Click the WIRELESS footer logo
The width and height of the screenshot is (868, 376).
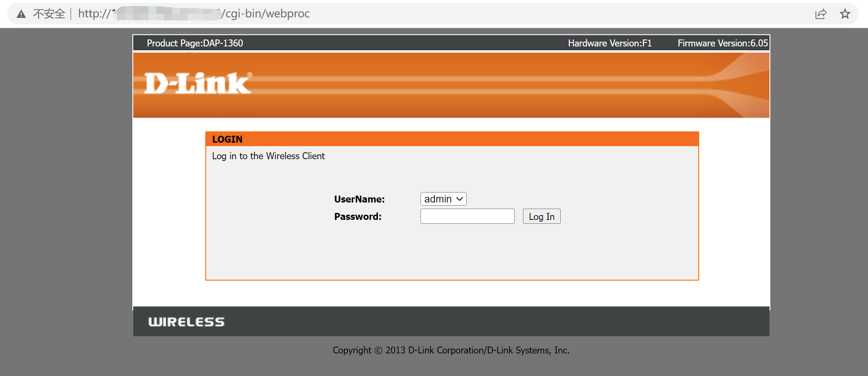click(186, 322)
